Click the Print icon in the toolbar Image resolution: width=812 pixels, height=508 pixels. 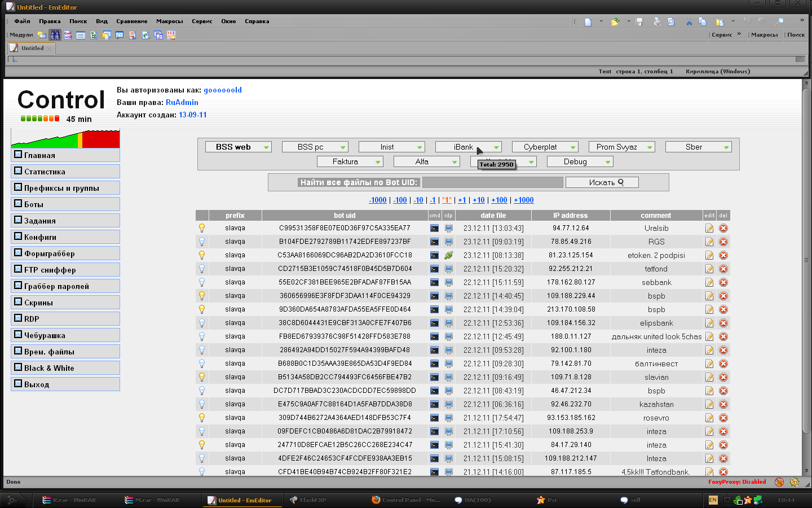(x=657, y=22)
